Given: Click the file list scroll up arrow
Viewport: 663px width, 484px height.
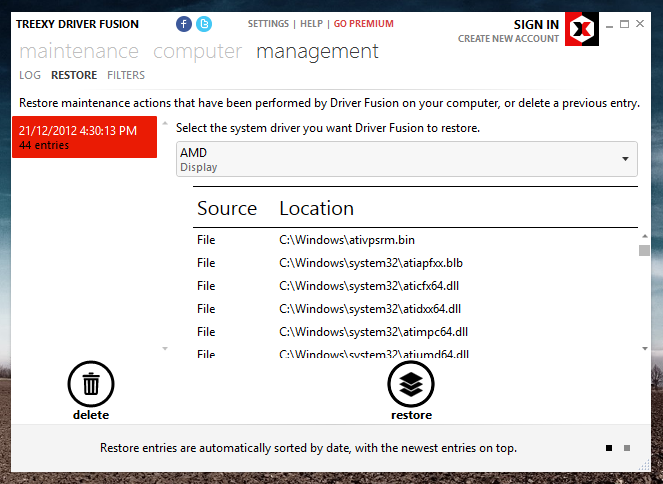Looking at the screenshot, I should click(x=645, y=236).
